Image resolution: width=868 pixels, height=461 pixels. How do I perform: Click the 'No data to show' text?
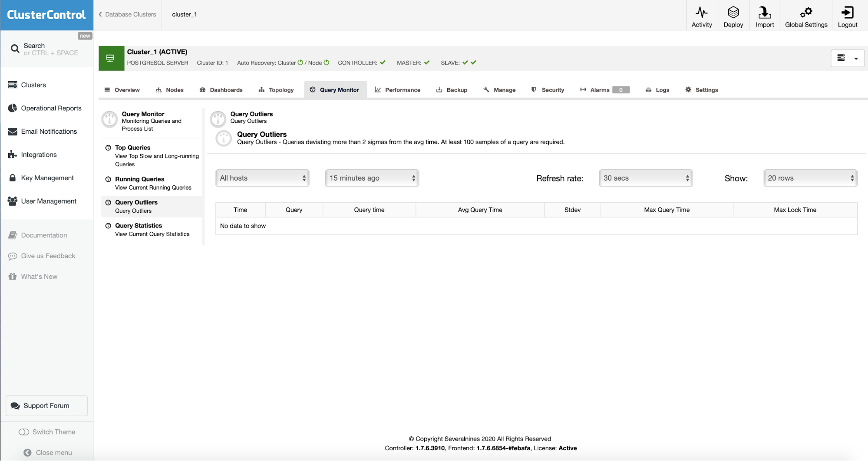(243, 226)
